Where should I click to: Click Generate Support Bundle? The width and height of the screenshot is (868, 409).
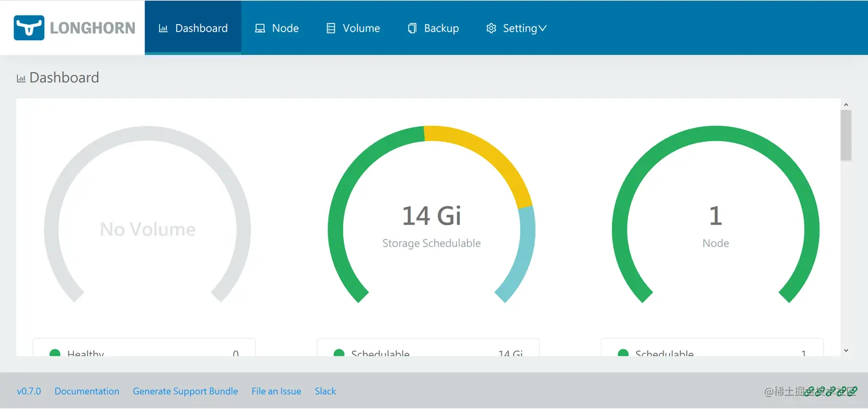185,391
